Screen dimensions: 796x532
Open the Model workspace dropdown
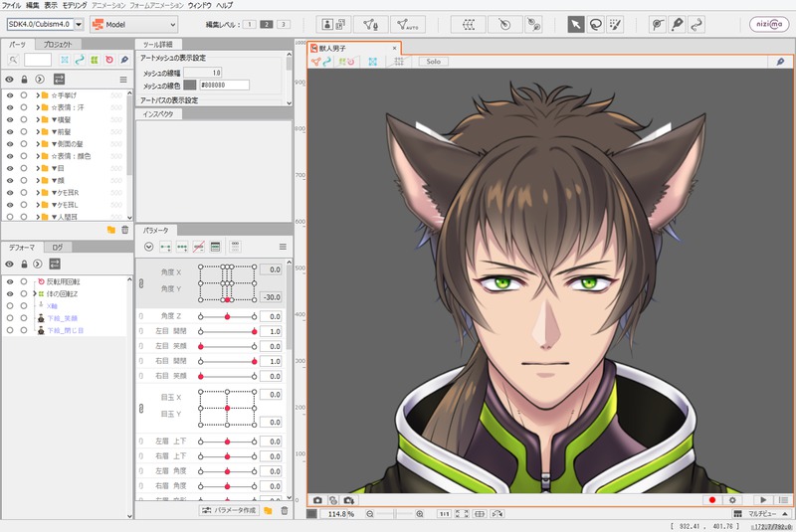pos(134,24)
